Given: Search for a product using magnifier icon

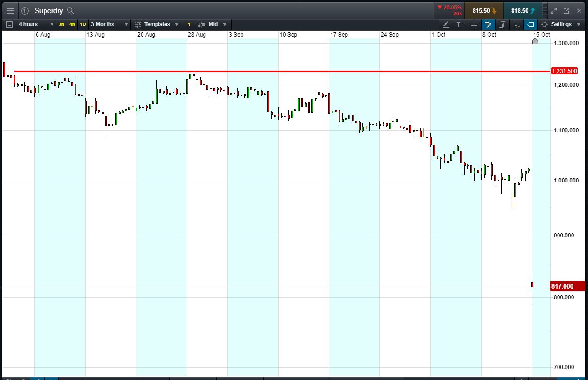Looking at the screenshot, I should point(70,10).
